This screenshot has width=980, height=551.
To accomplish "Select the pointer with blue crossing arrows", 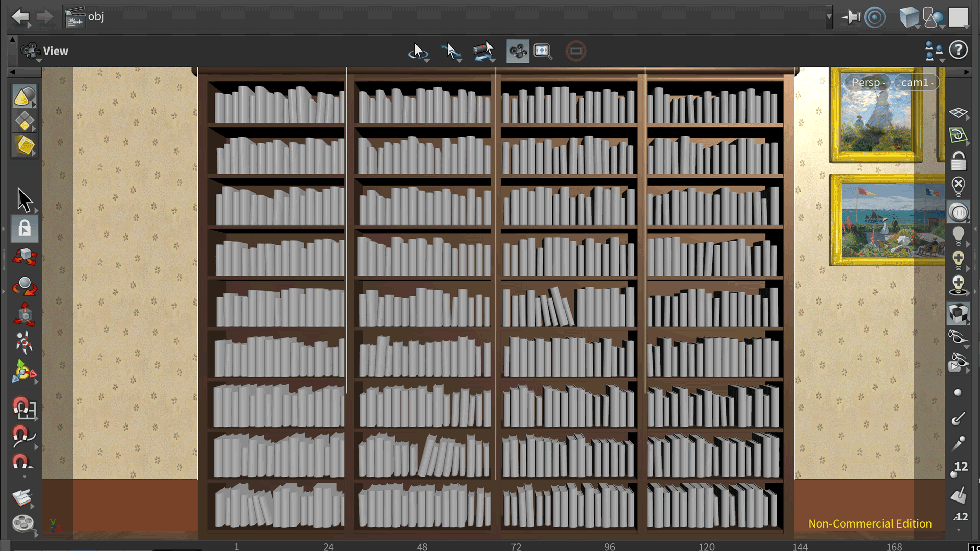I will tap(451, 52).
